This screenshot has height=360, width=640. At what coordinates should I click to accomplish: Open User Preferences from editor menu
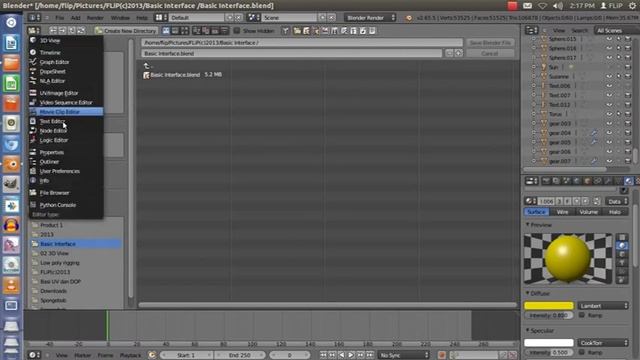(65, 171)
